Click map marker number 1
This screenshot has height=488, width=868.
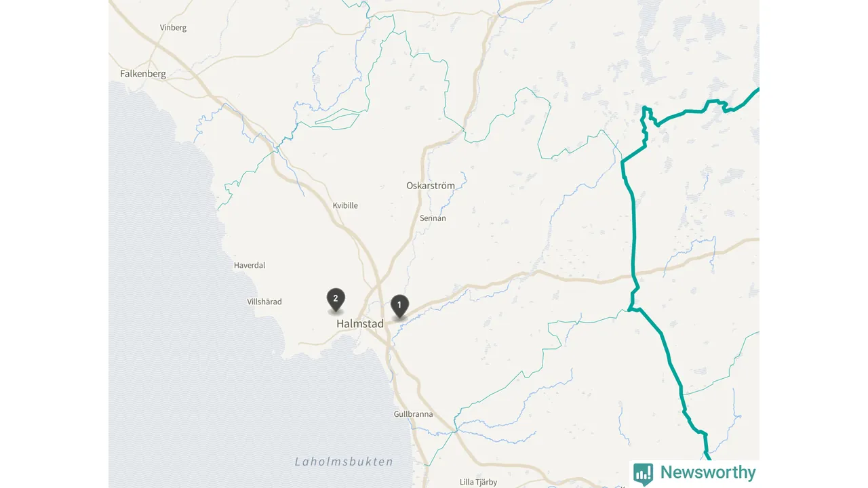399,306
